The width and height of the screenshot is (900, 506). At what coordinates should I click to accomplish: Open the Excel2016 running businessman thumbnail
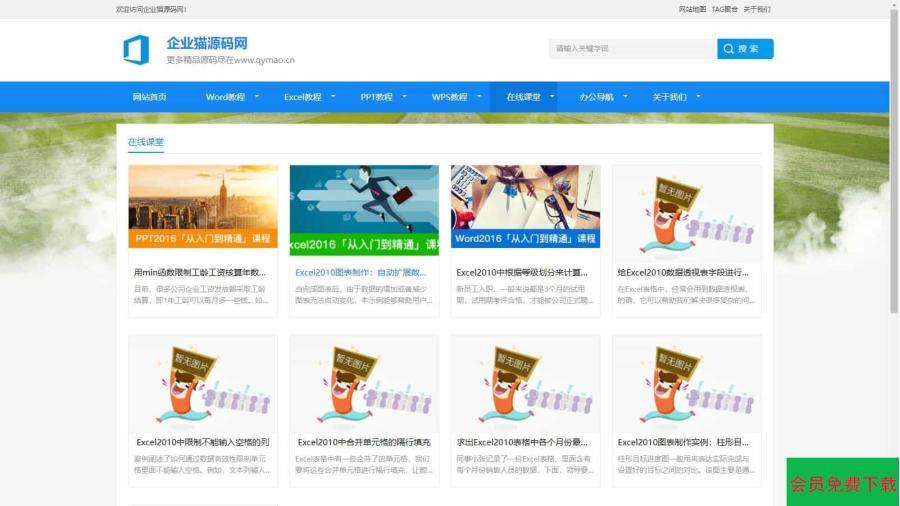pos(364,211)
